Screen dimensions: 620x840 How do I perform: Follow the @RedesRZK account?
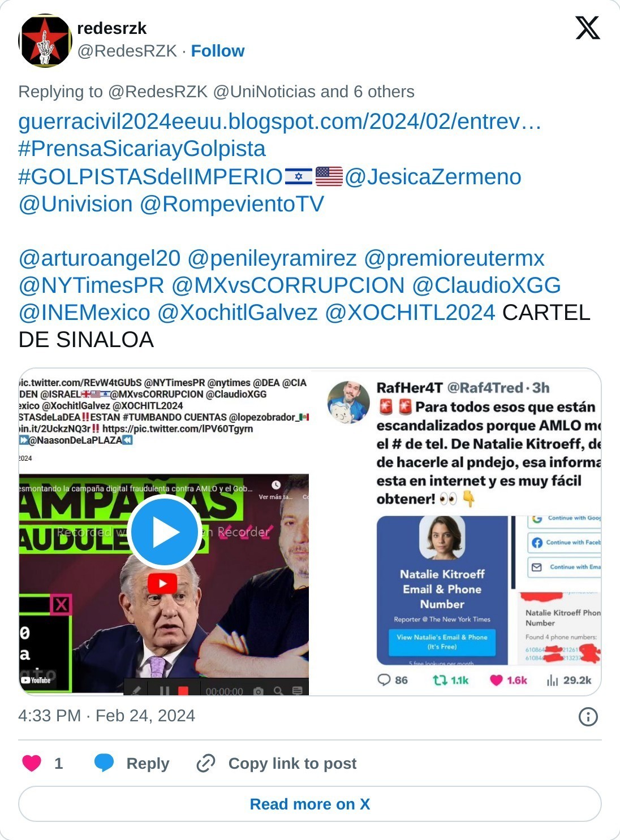coord(217,51)
